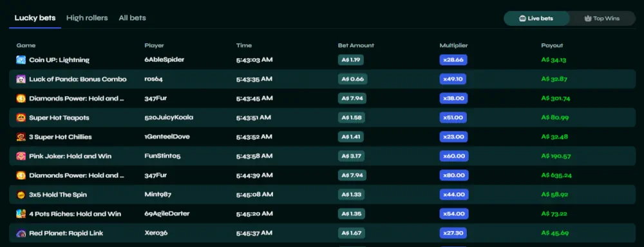
Task: Click player name ros64
Action: coord(154,79)
